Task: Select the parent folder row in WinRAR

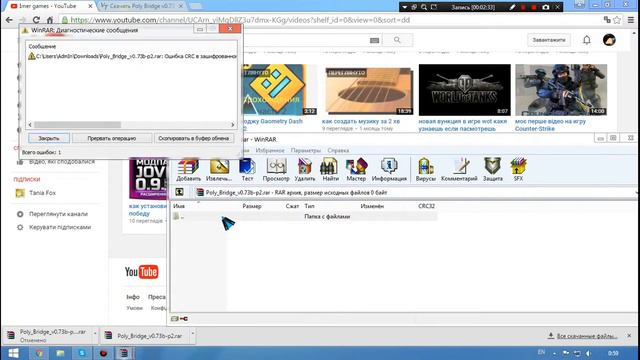Action: (x=304, y=217)
